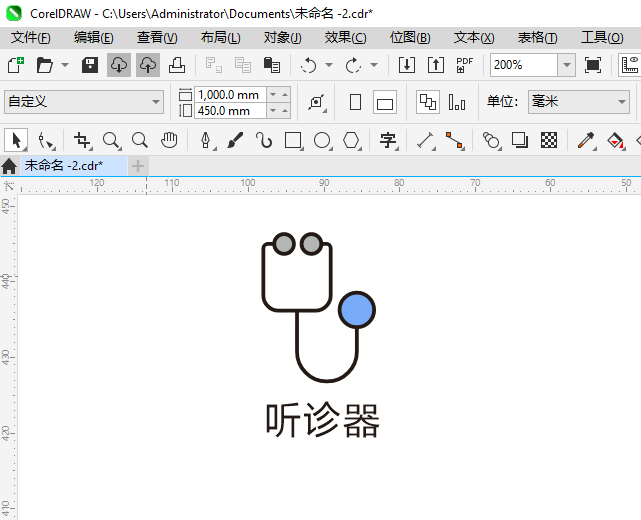Switch to the 未命名 -2.cdr document tab
The image size is (641, 520).
(74, 166)
